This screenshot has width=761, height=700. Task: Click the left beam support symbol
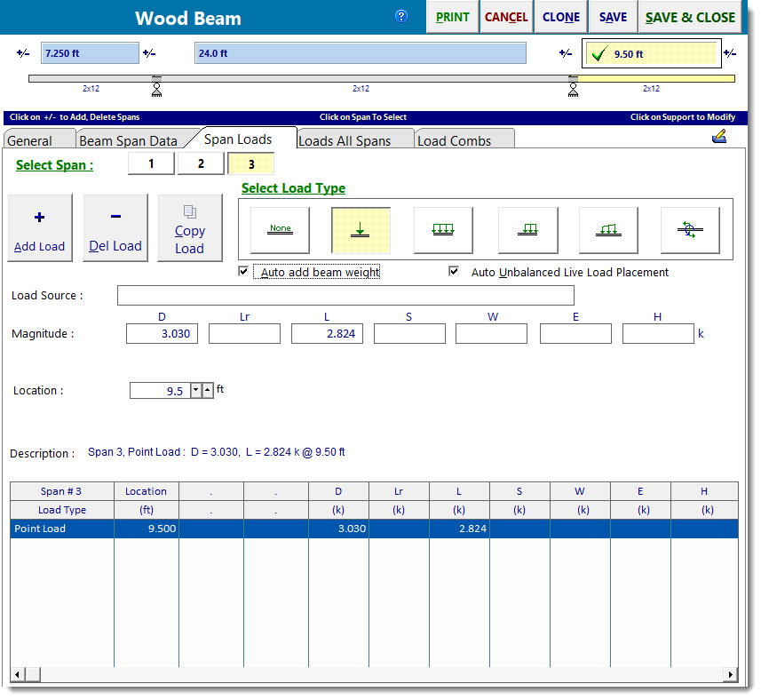[x=156, y=86]
